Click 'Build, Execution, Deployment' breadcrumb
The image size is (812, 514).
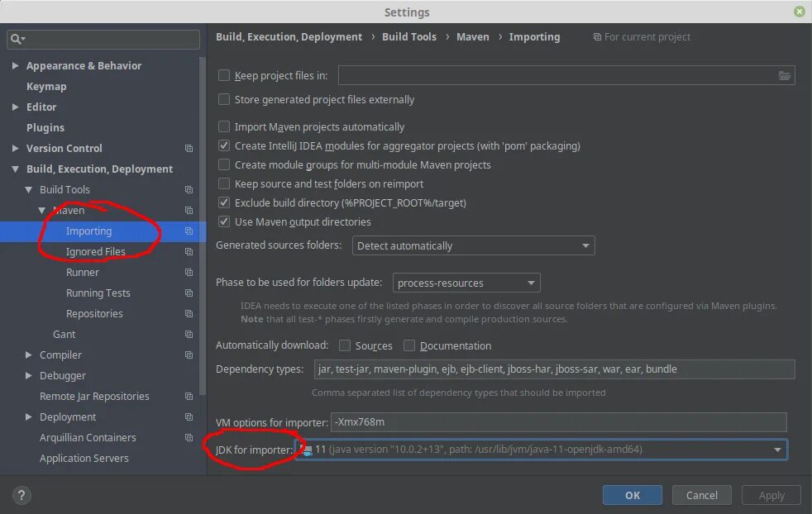pyautogui.click(x=289, y=36)
